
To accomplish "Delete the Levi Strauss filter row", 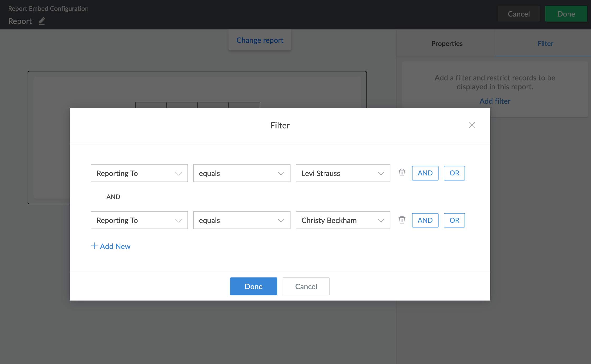I will [402, 173].
